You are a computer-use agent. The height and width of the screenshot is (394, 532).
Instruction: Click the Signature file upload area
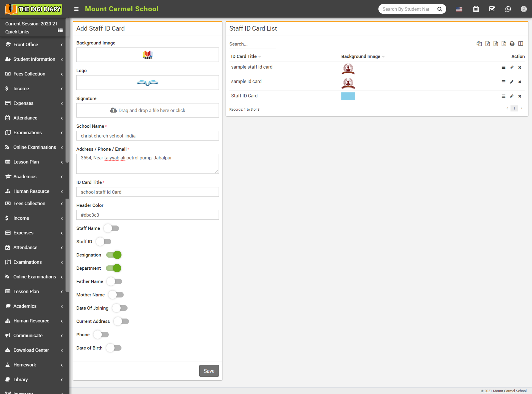pyautogui.click(x=147, y=110)
